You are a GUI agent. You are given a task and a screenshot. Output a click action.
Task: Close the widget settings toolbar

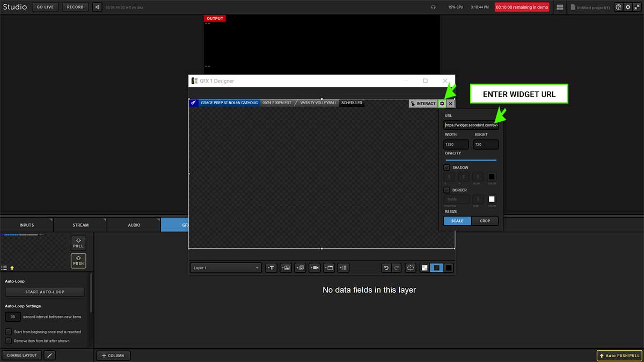tap(451, 104)
